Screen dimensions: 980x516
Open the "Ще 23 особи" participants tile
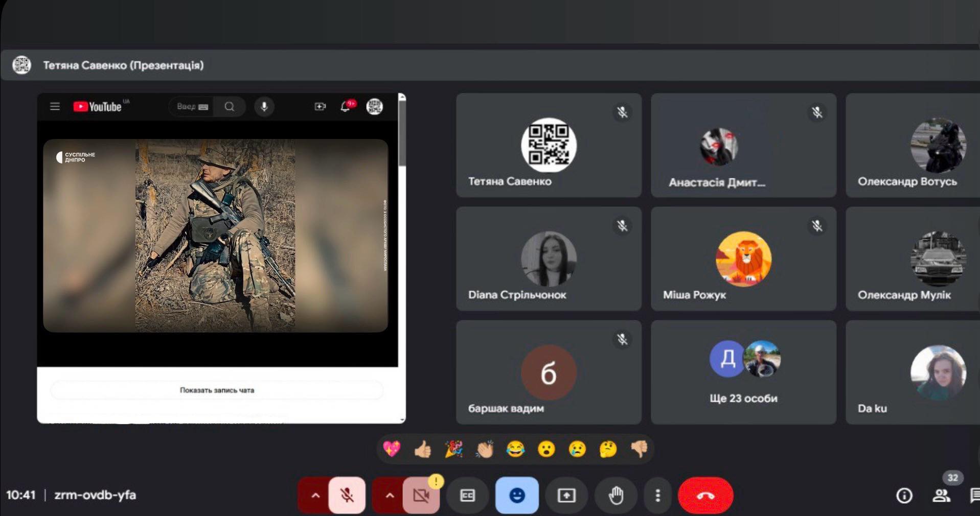(x=743, y=372)
